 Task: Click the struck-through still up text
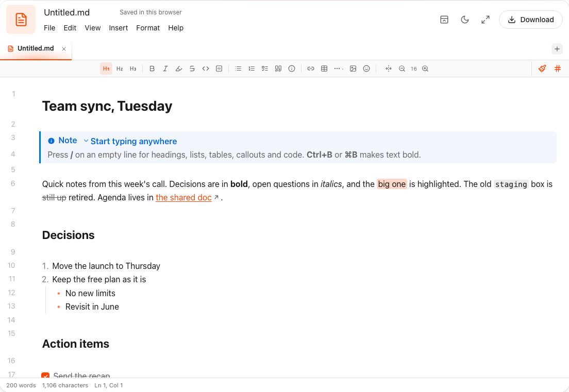pyautogui.click(x=54, y=198)
